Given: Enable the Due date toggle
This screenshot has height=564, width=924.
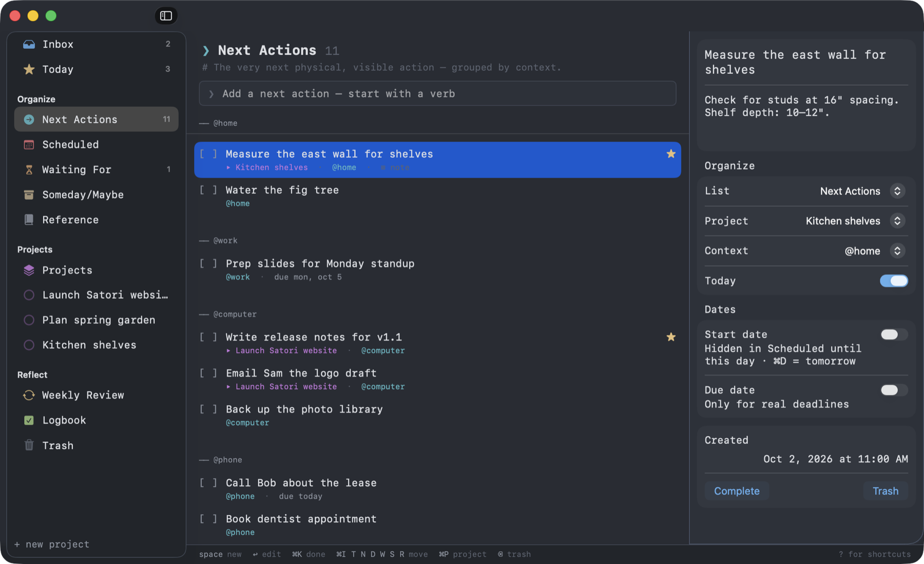Looking at the screenshot, I should (x=894, y=390).
